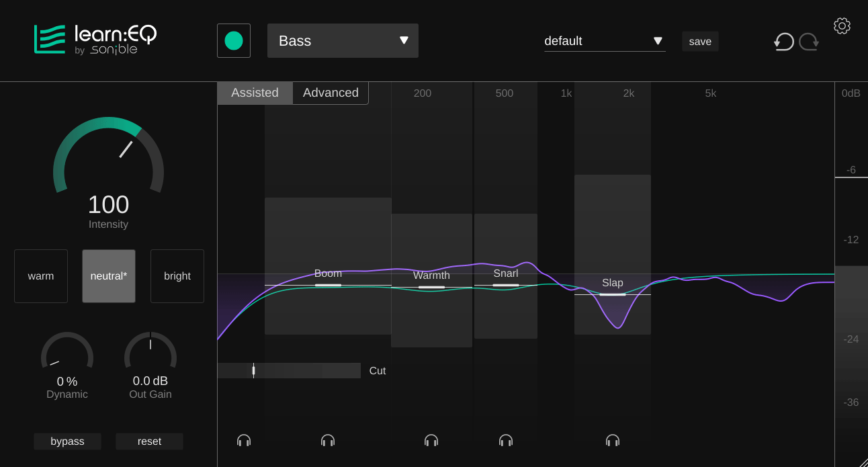Click the 0dB meter label

coord(851,93)
